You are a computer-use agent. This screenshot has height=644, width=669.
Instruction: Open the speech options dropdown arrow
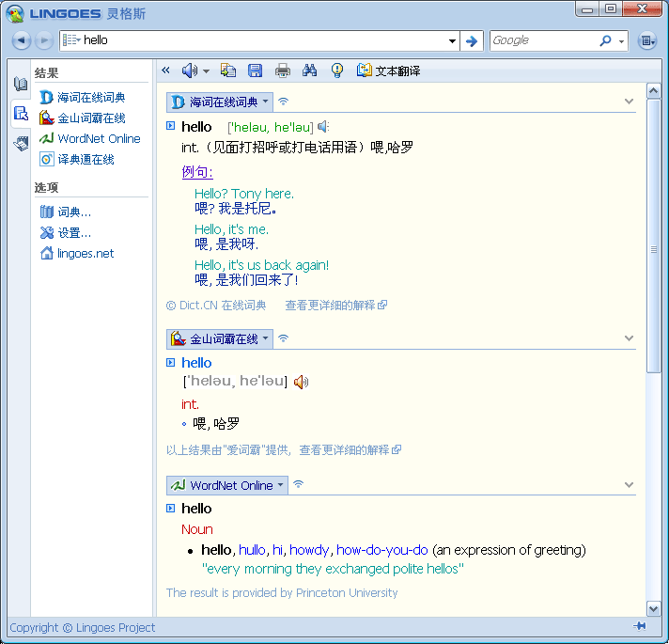206,71
